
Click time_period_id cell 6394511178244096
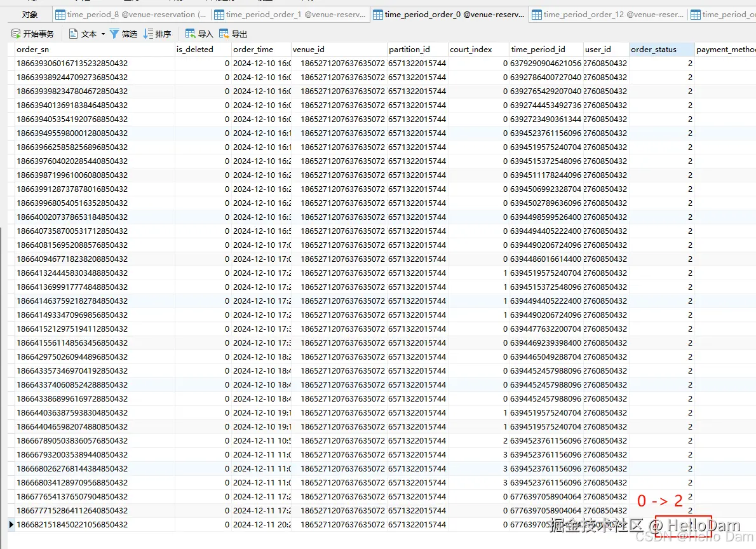(546, 175)
